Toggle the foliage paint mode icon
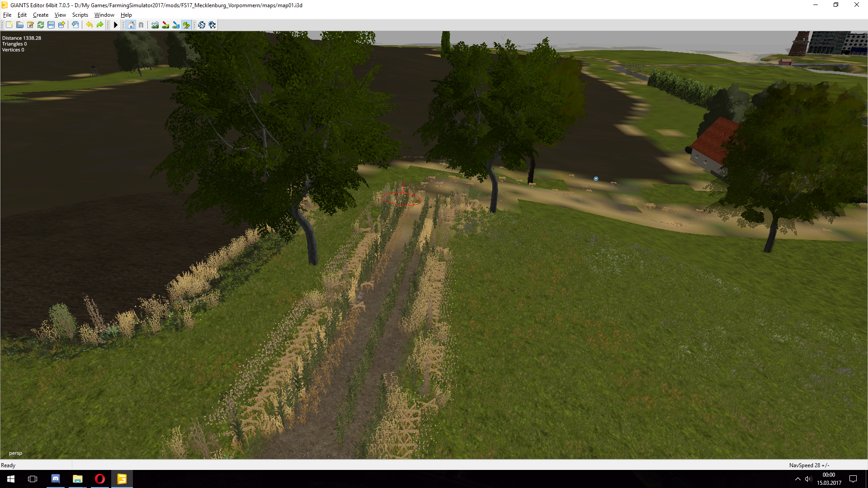This screenshot has width=868, height=488. (x=186, y=25)
